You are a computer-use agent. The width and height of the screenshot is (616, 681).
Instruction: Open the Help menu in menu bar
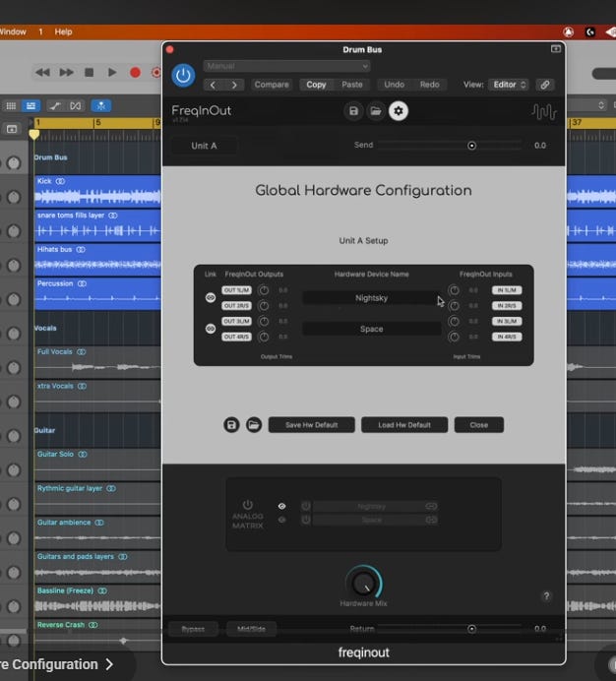coord(63,31)
